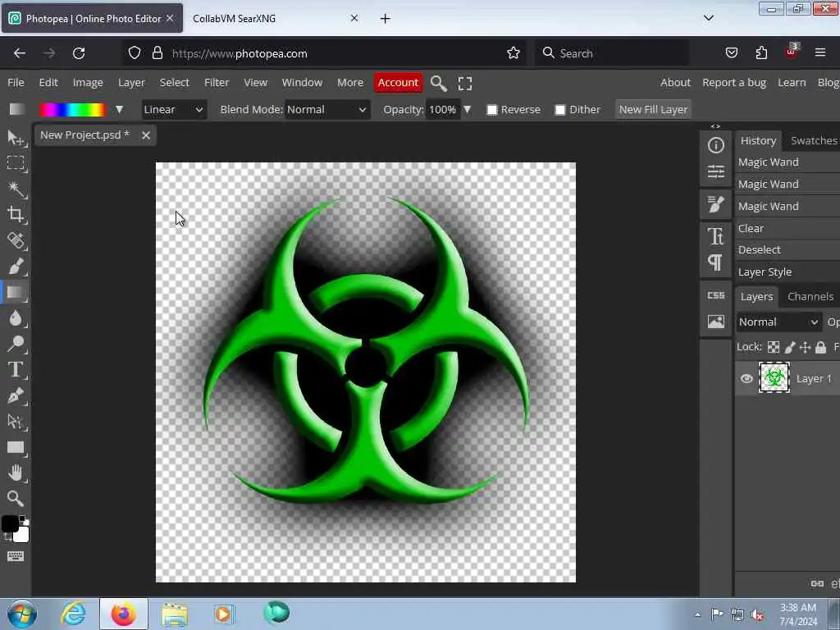Select the Zoom tool in toolbar
840x630 pixels.
(x=16, y=499)
